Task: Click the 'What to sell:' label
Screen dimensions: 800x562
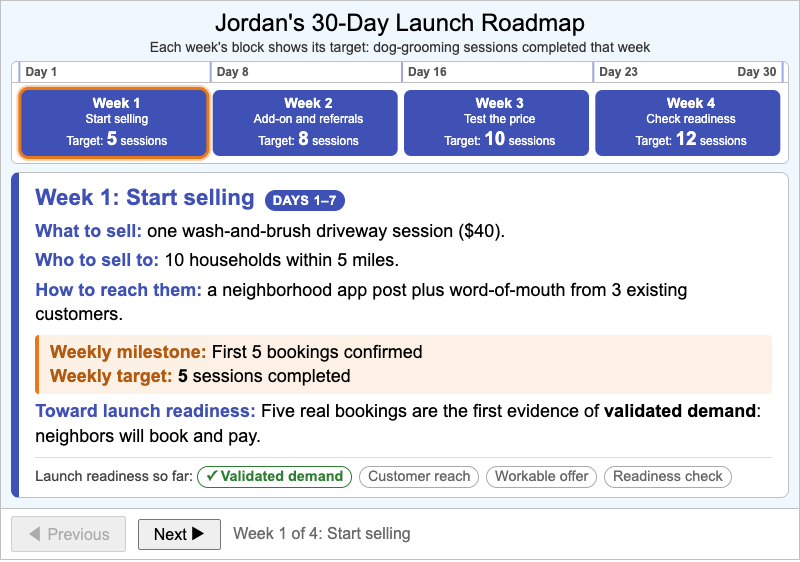Action: 88,231
